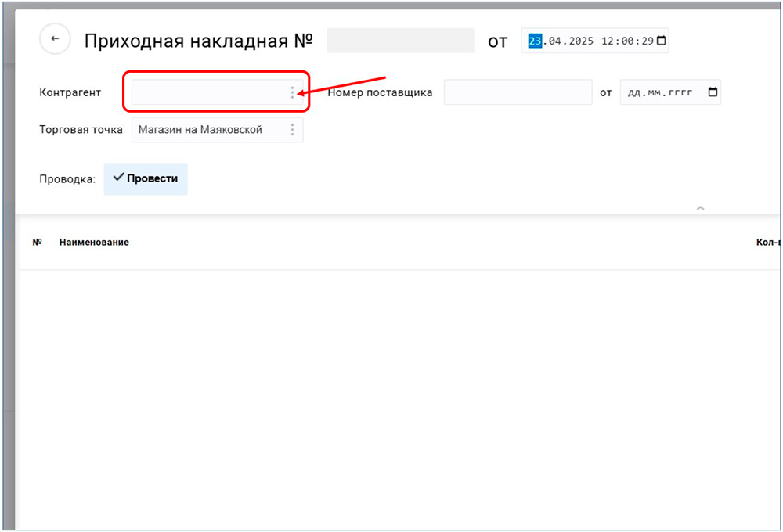The height and width of the screenshot is (532, 783).
Task: Select the day segment 23 in invoice date
Action: [535, 41]
